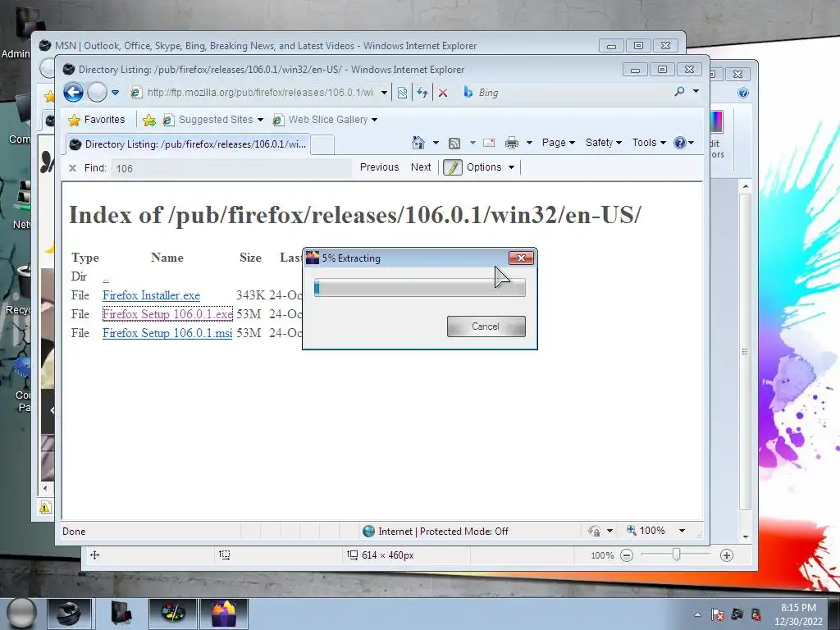Click the Home icon in command bar
This screenshot has height=630, width=840.
click(418, 143)
